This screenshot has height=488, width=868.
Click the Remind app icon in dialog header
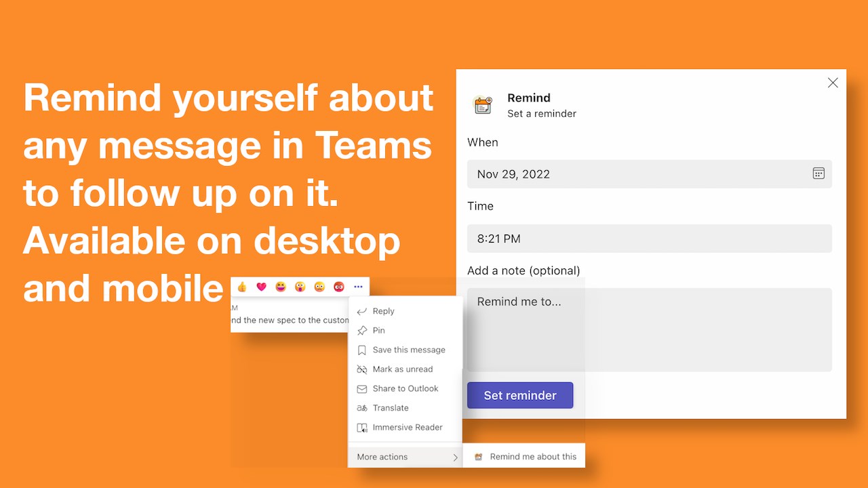(483, 105)
